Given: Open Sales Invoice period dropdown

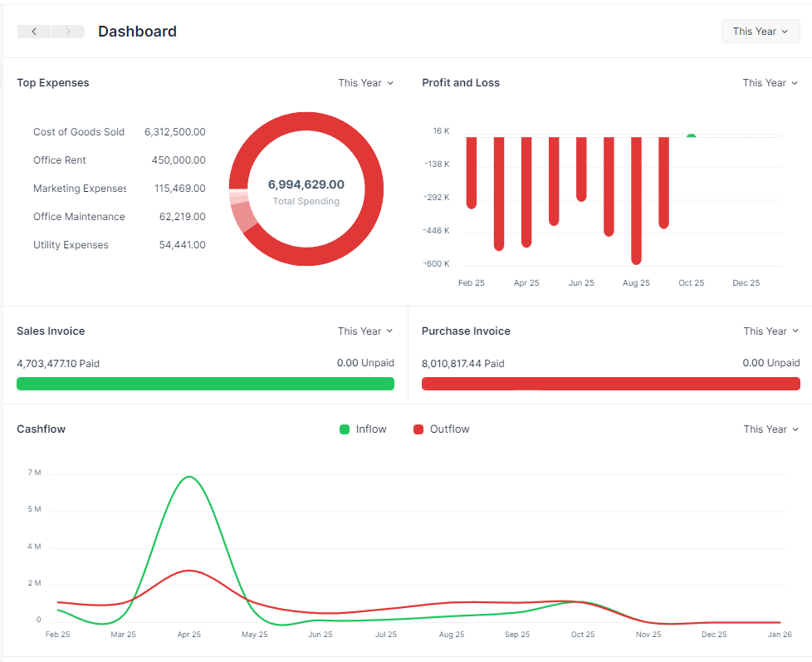Looking at the screenshot, I should pos(365,331).
